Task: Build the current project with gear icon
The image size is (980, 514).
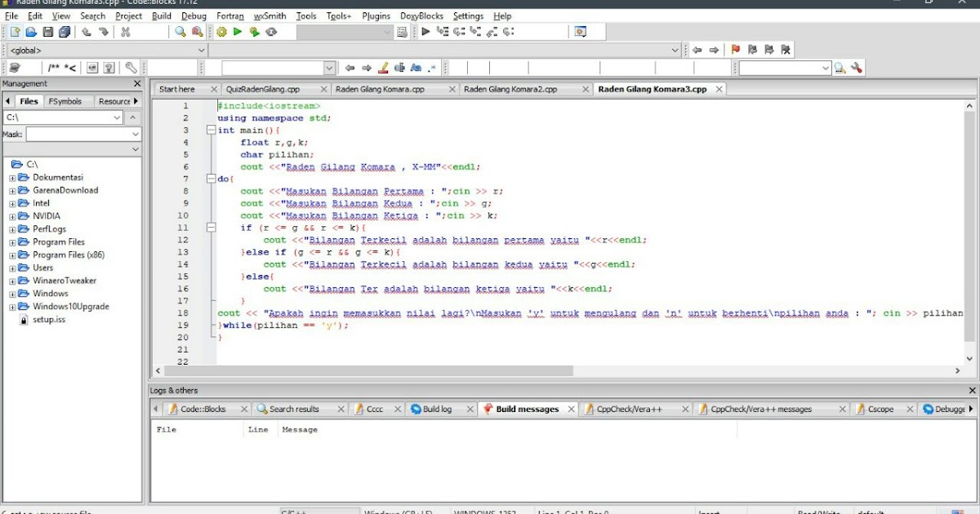Action: coord(220,31)
